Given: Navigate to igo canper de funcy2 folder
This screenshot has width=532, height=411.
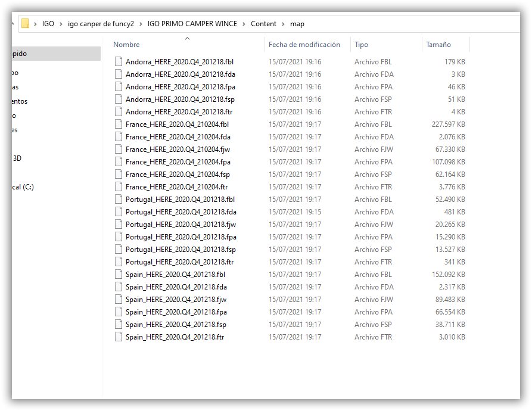Looking at the screenshot, I should click(x=101, y=24).
